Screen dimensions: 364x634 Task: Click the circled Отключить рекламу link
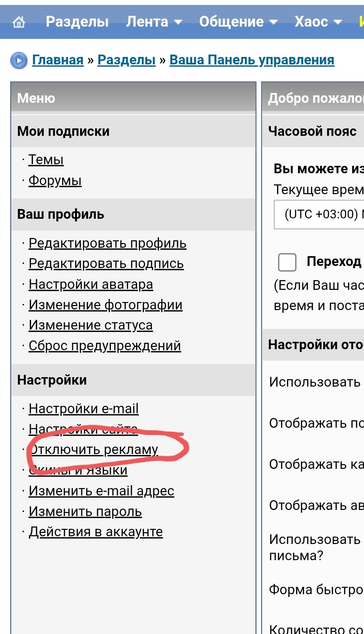click(x=94, y=450)
